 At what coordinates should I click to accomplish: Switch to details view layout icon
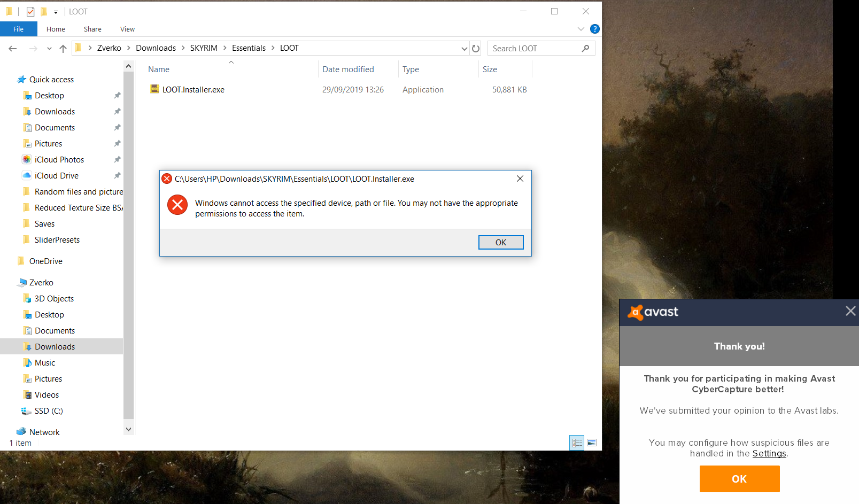tap(577, 443)
